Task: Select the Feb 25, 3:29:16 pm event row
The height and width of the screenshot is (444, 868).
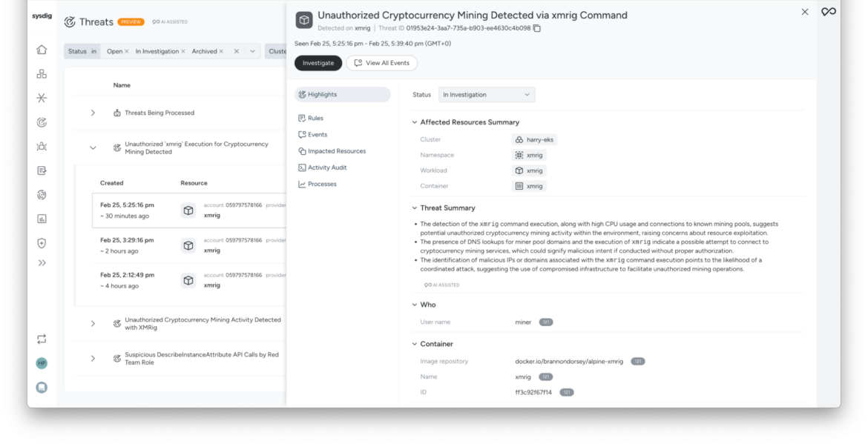Action: [189, 245]
